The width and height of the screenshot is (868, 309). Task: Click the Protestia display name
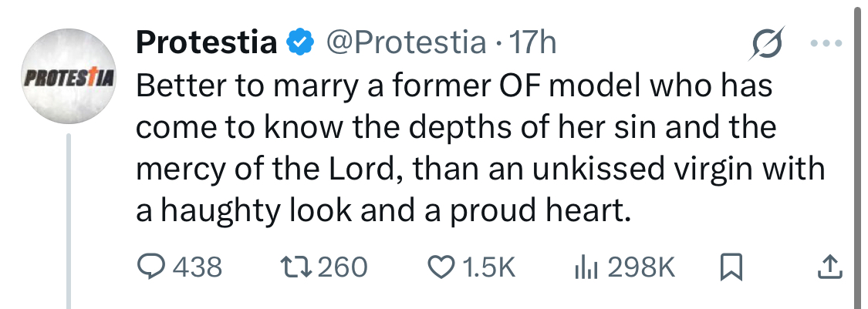click(206, 43)
